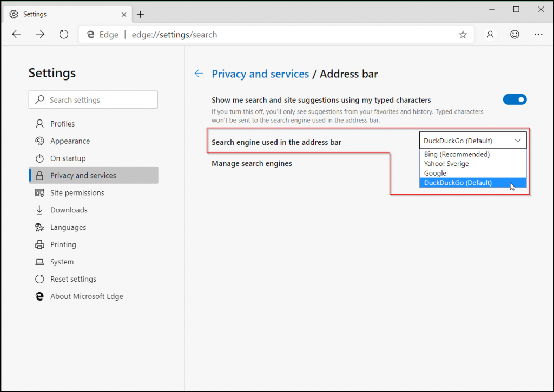Click Manage search engines

(252, 163)
